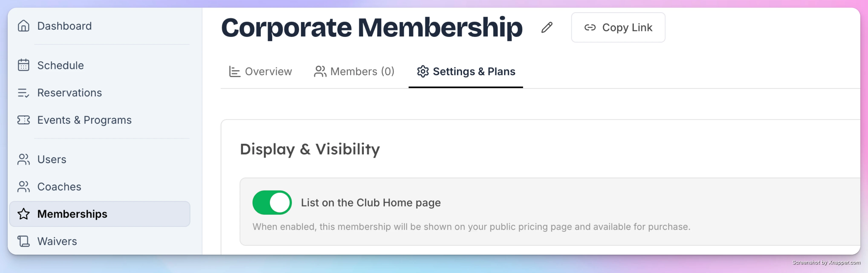The height and width of the screenshot is (273, 868).
Task: Open the Overview tab
Action: tap(260, 71)
